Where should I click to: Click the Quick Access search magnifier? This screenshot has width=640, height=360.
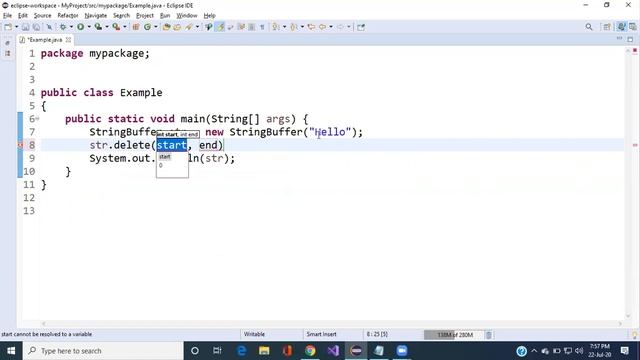coord(589,27)
